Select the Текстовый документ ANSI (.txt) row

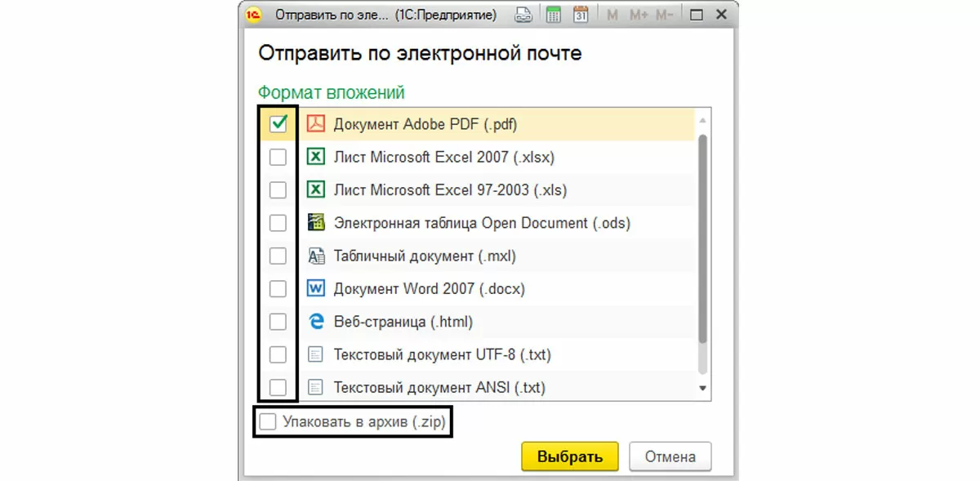point(439,388)
